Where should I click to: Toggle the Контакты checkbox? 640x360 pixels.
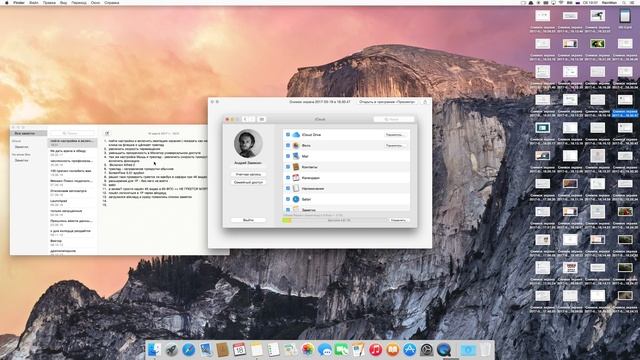tap(288, 167)
